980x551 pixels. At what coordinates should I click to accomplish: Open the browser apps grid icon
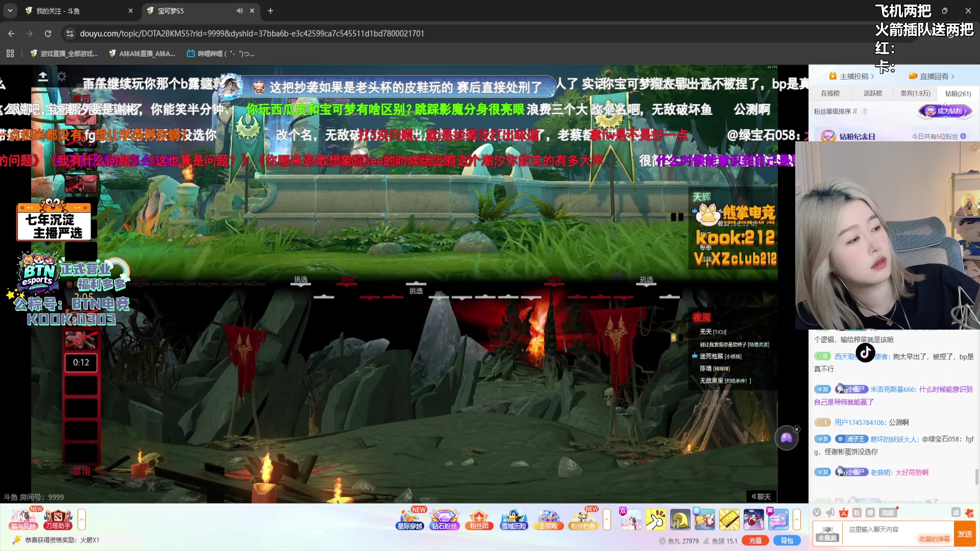(10, 54)
